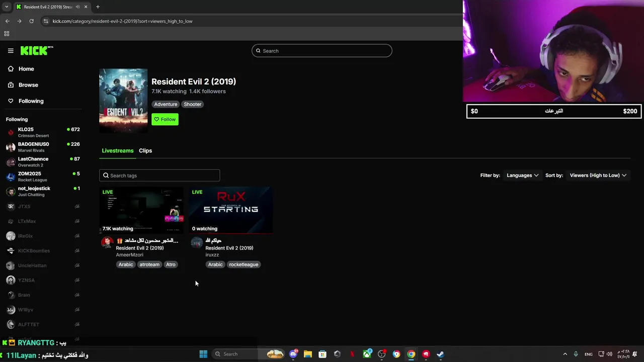Select the offline channel ALFTTET
This screenshot has width=644, height=362.
coord(43,324)
